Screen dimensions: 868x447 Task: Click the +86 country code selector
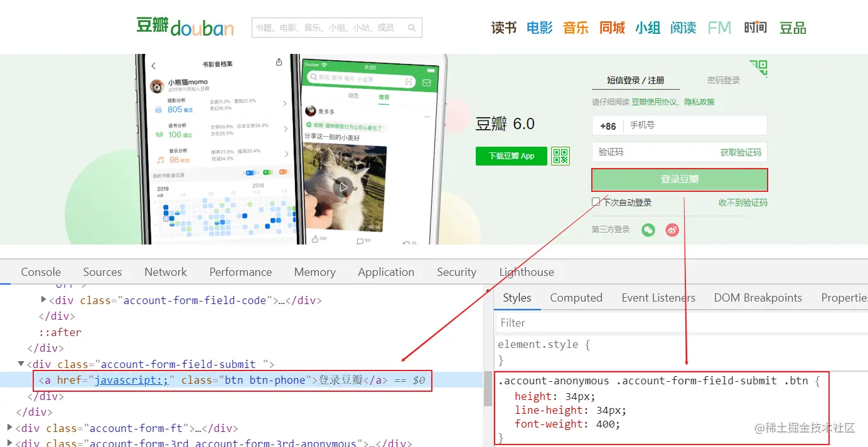608,125
